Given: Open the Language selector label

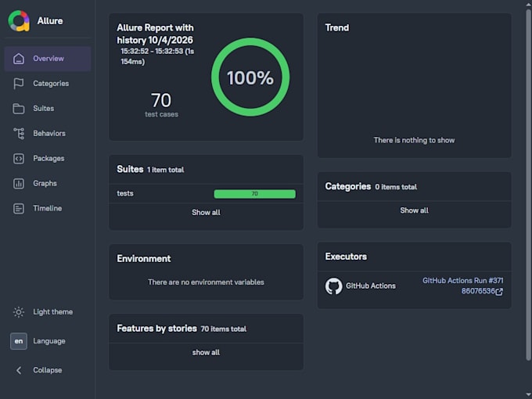Looking at the screenshot, I should coord(49,341).
